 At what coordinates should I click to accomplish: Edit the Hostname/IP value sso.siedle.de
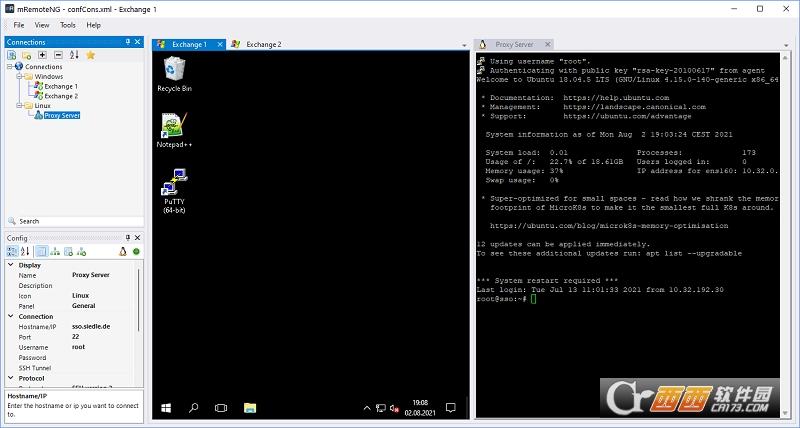pyautogui.click(x=91, y=326)
